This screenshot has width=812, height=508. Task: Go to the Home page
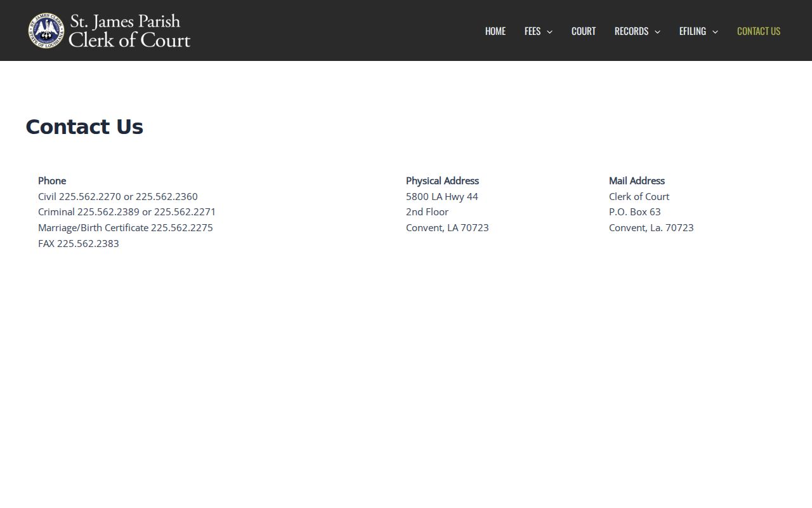495,31
